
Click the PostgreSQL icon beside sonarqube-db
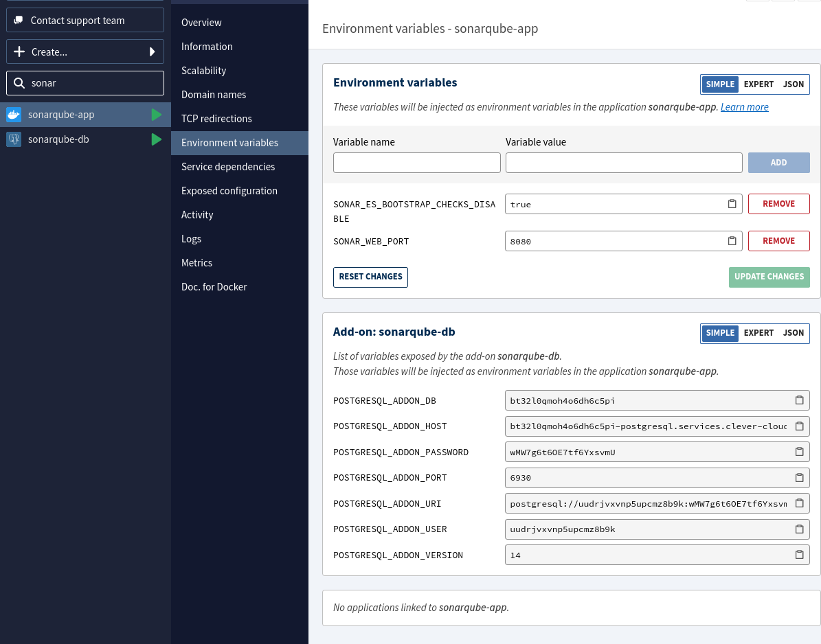pos(14,139)
